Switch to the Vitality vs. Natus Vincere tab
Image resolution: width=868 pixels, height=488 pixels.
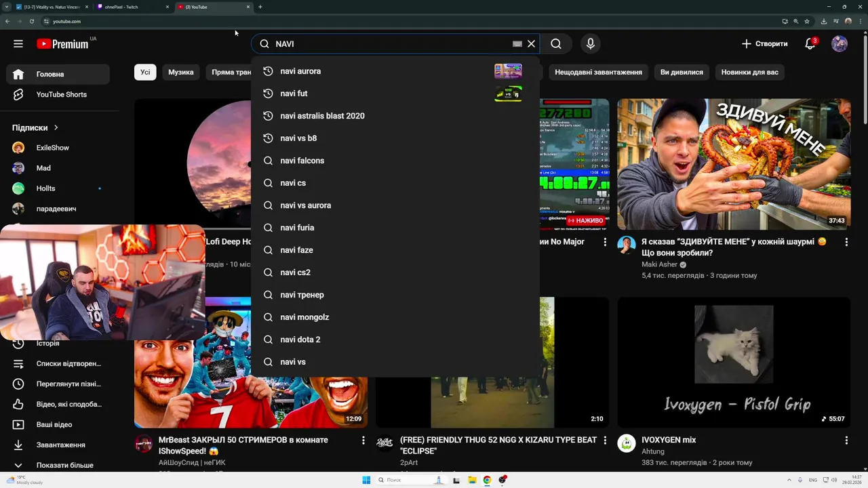(52, 7)
